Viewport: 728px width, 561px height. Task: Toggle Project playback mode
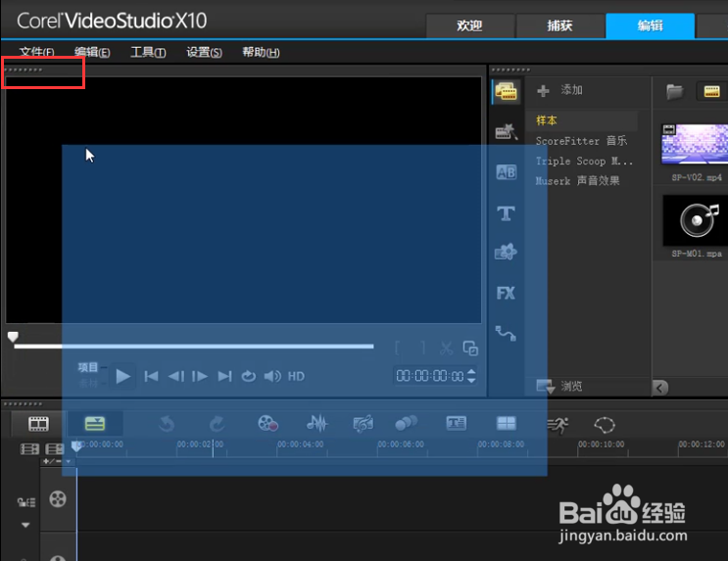click(88, 367)
